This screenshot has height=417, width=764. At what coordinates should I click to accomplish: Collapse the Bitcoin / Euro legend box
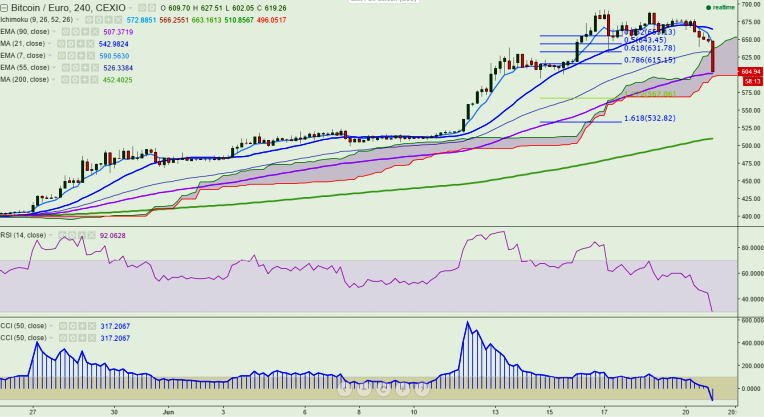[x=4, y=8]
